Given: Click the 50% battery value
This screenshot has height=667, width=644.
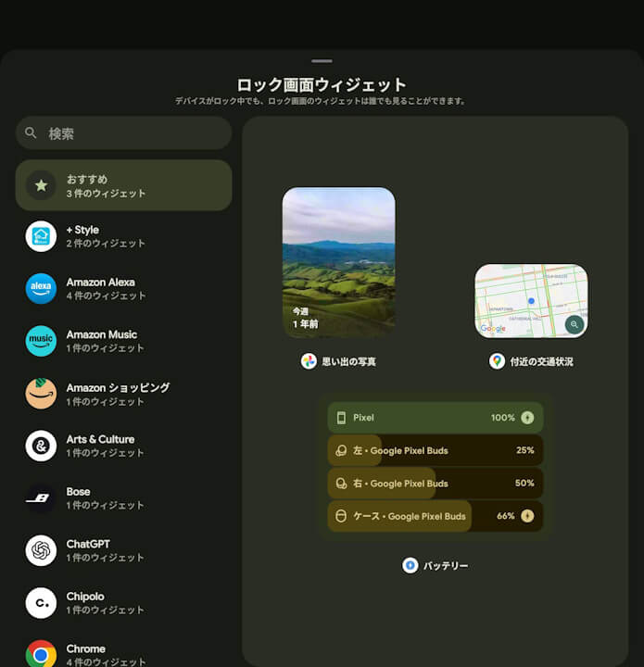Looking at the screenshot, I should (524, 483).
